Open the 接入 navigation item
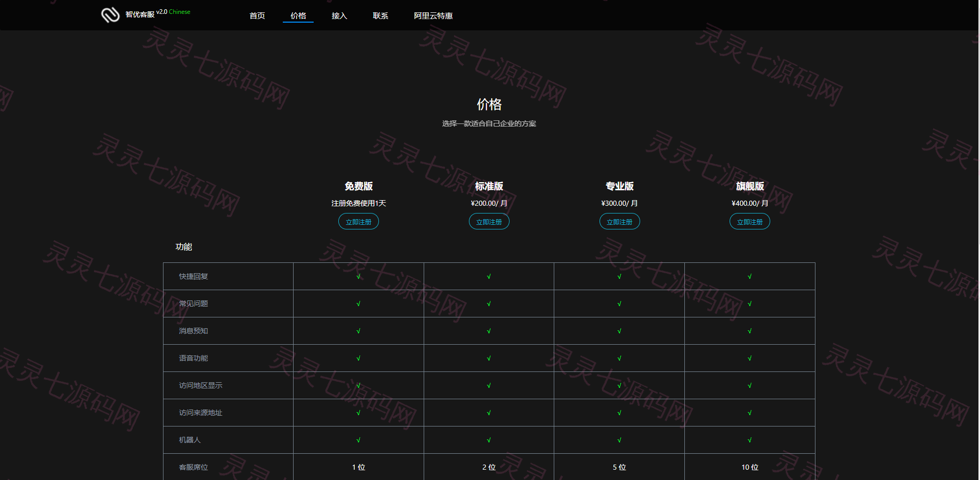This screenshot has width=980, height=480. click(339, 16)
